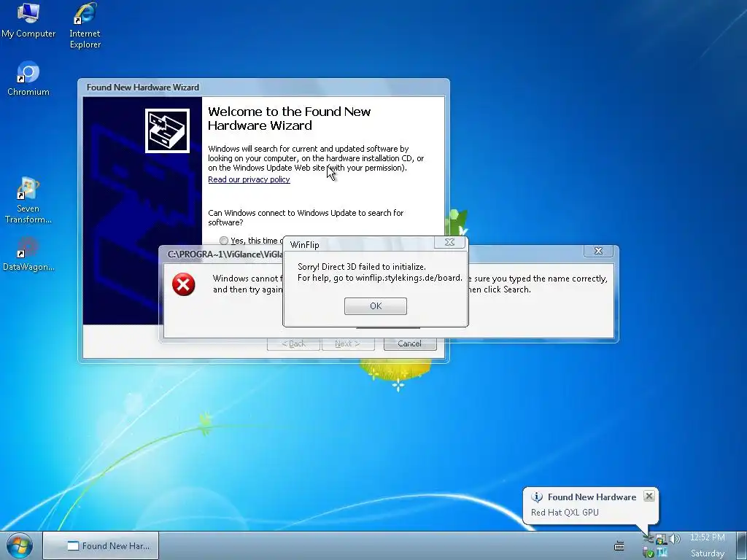Click the WinFlip dialog title text
Viewport: 747px width, 560px height.
click(304, 245)
